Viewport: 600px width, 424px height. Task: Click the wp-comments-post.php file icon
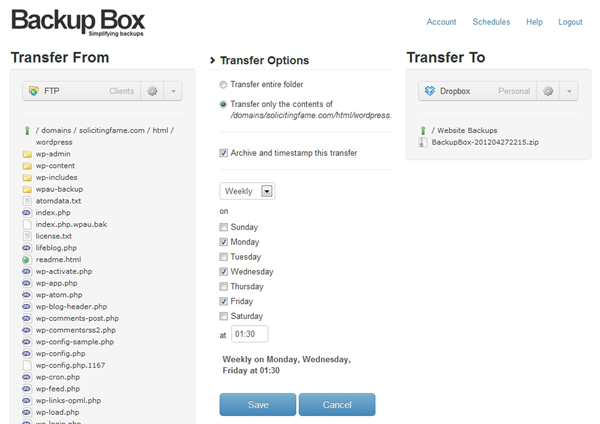[26, 318]
